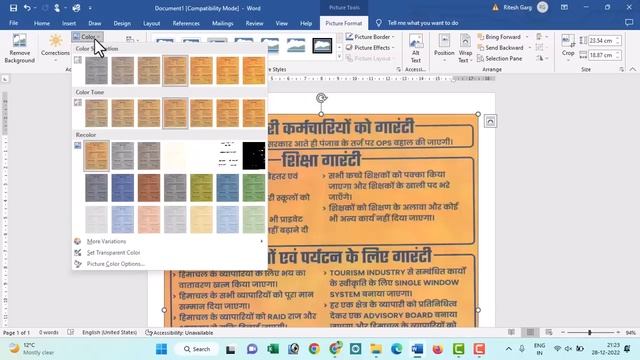Apply the Grayscale recolor swatch
The height and width of the screenshot is (360, 640).
pyautogui.click(x=122, y=156)
